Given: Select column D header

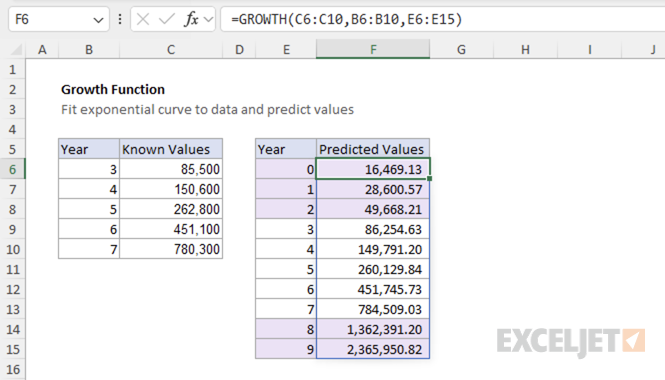Looking at the screenshot, I should click(239, 50).
